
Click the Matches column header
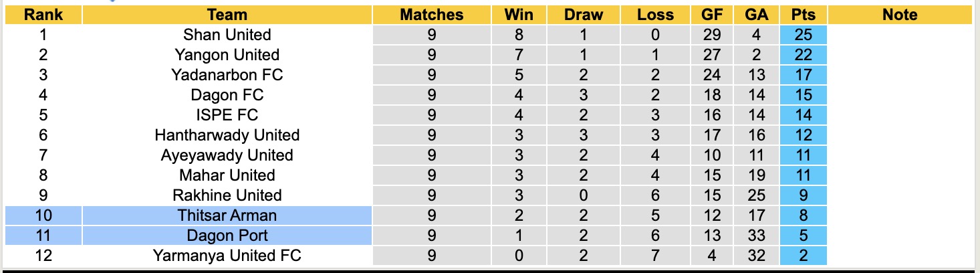(x=431, y=15)
